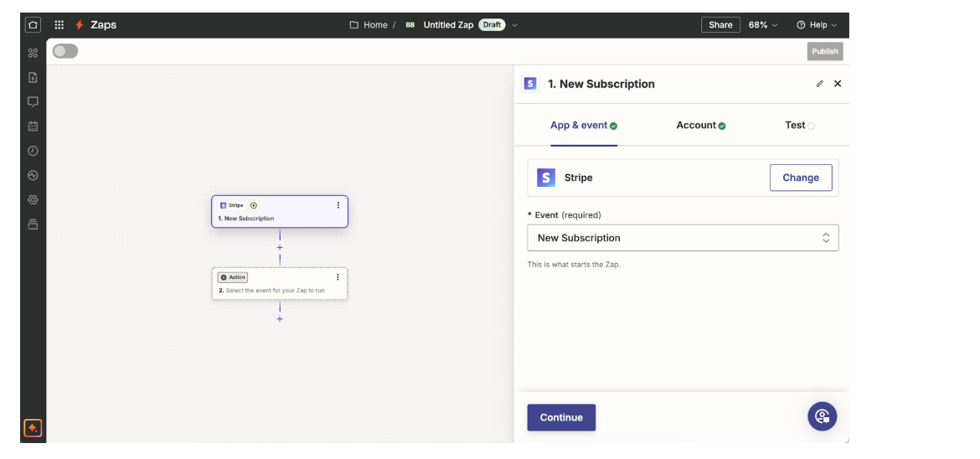Screen dimensions: 980x459
Task: Open the activity status icon in sidebar
Action: click(x=34, y=176)
